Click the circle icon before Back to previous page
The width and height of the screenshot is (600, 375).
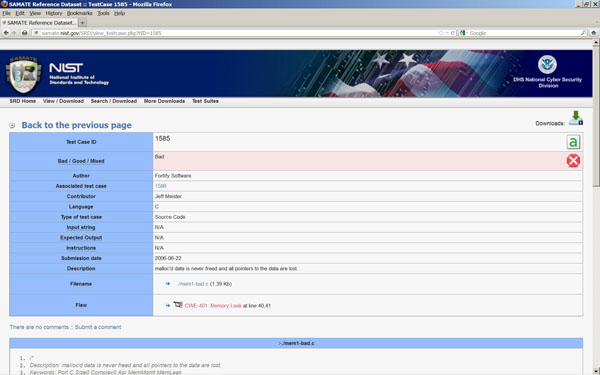coord(12,125)
